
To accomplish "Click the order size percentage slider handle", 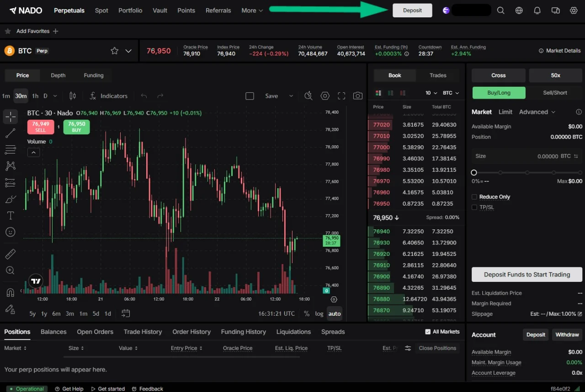I will (x=474, y=173).
